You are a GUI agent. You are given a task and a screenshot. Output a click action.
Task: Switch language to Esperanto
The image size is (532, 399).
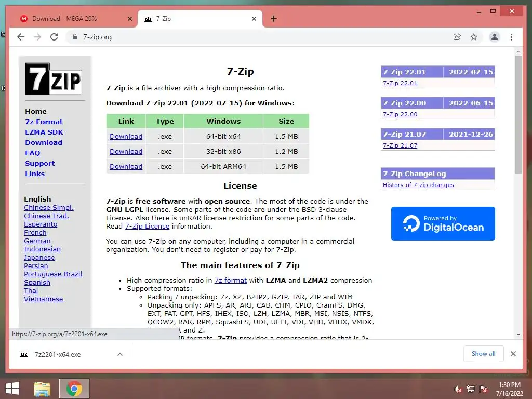(x=41, y=224)
